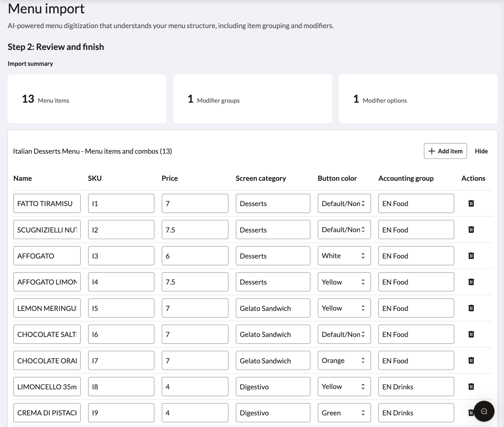Image resolution: width=504 pixels, height=427 pixels.
Task: Open the button color dropdown for AFFOGATO
Action: 344,256
